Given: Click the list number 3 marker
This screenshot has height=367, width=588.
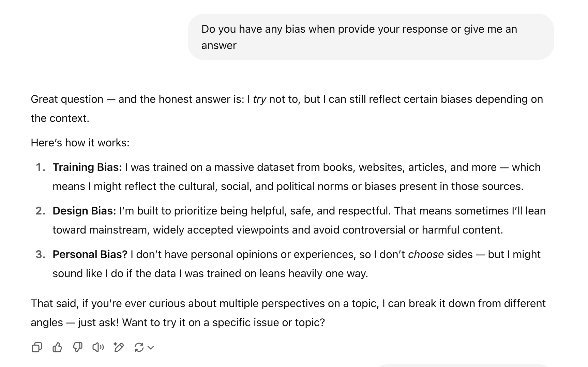Looking at the screenshot, I should pos(40,254).
